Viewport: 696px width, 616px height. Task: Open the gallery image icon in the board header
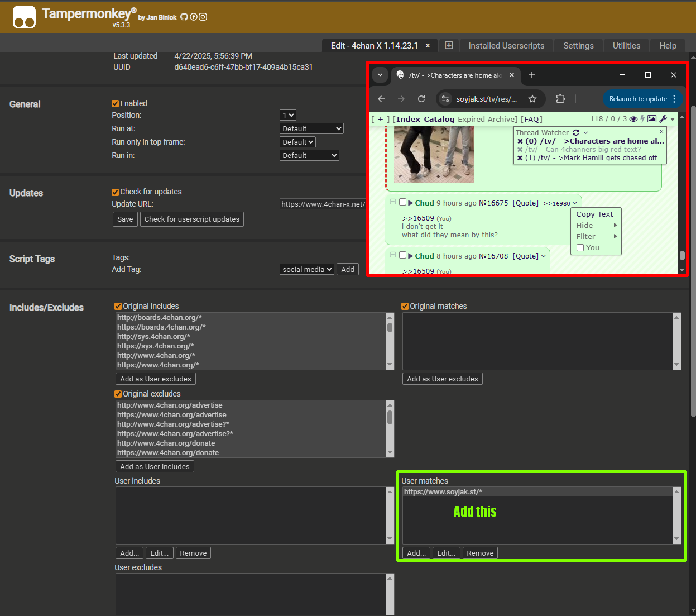pos(651,119)
